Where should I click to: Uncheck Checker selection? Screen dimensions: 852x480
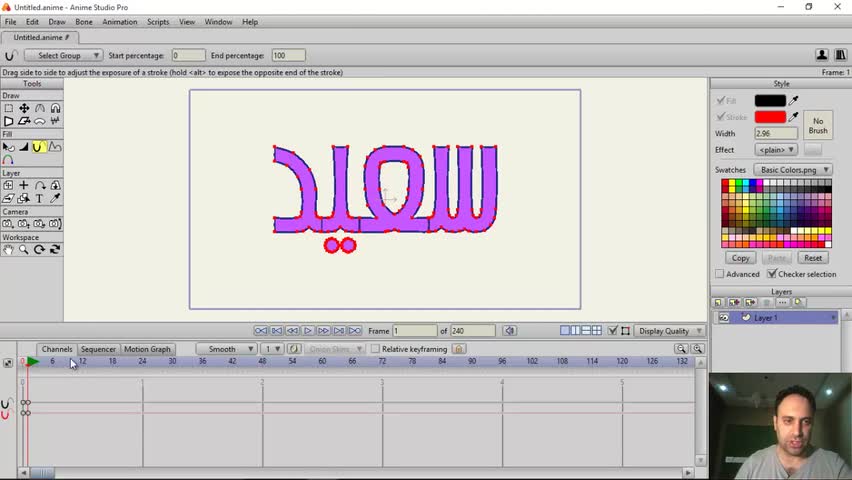click(772, 274)
